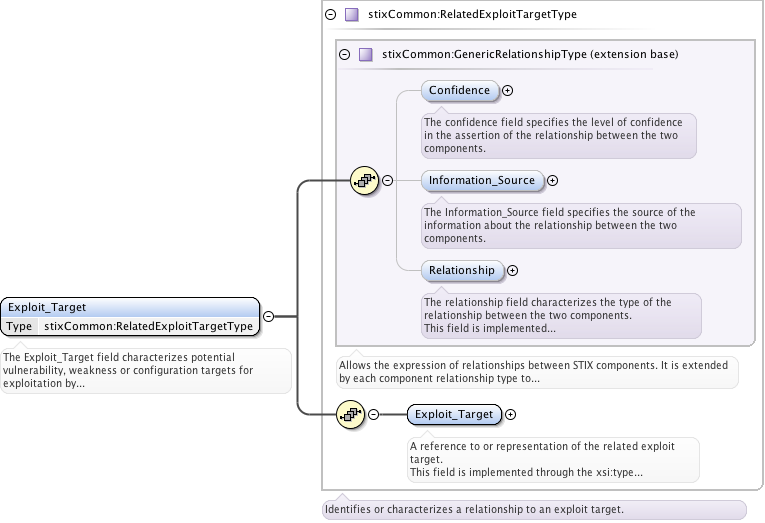Click the lower sequence compositor icon
This screenshot has height=523, width=765.
(349, 414)
